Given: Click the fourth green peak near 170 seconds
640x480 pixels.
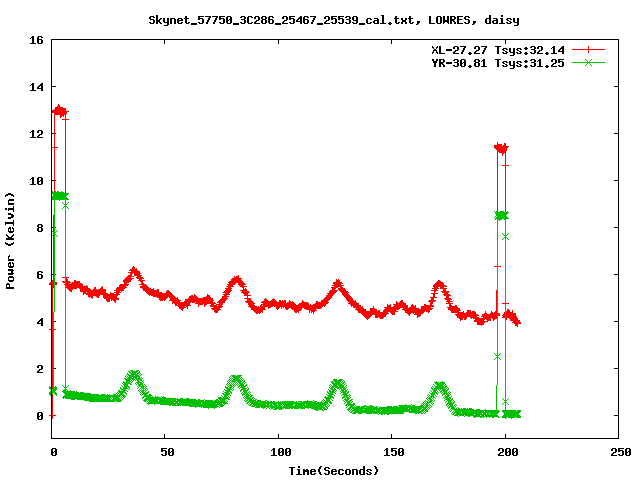Looking at the screenshot, I should click(440, 385).
